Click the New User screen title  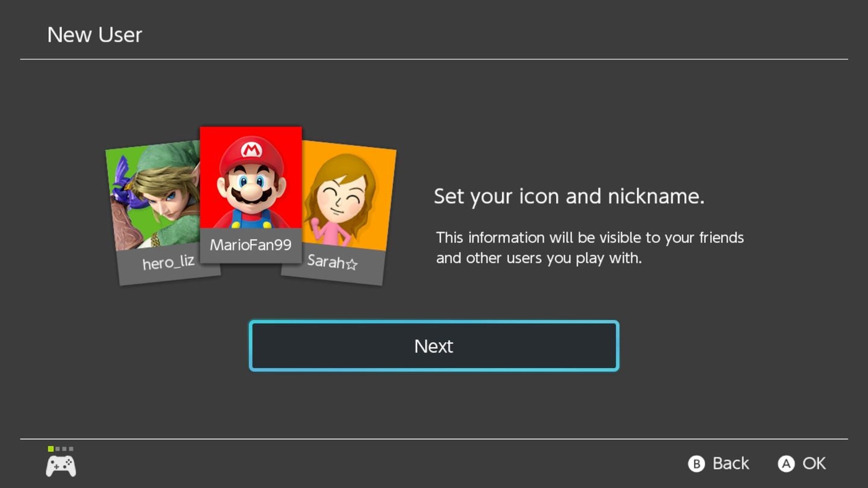tap(95, 34)
